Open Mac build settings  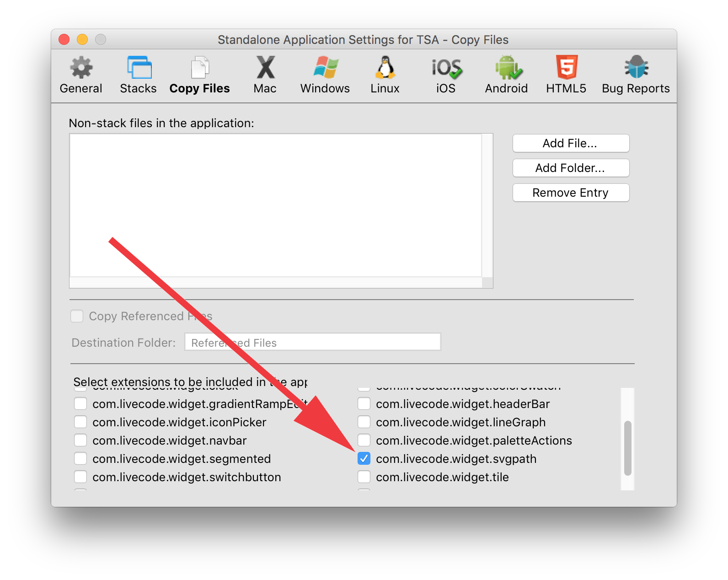click(x=265, y=75)
